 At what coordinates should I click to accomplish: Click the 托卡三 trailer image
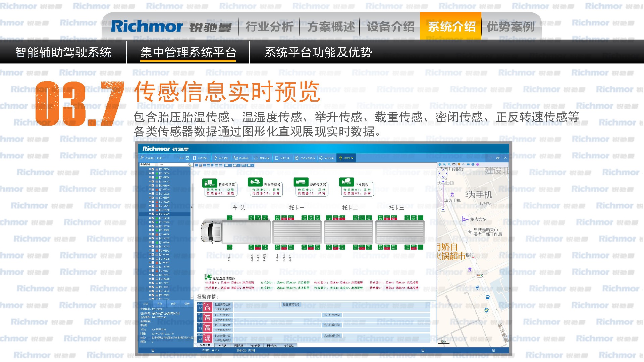[400, 231]
